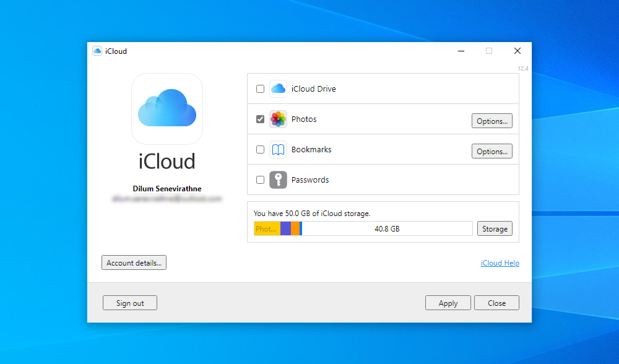This screenshot has height=364, width=619.
Task: Click the small iCloud title bar icon
Action: click(x=97, y=51)
